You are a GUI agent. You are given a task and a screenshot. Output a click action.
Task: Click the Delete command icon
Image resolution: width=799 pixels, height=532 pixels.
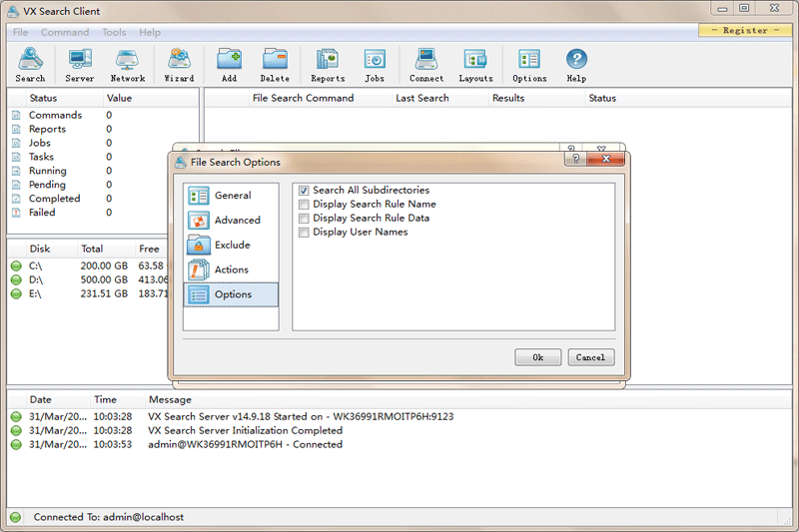276,60
